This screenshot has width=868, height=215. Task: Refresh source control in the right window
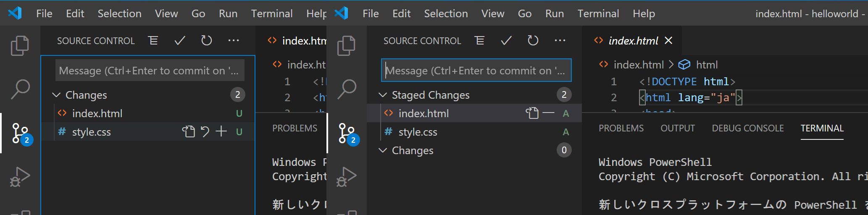[x=533, y=41]
